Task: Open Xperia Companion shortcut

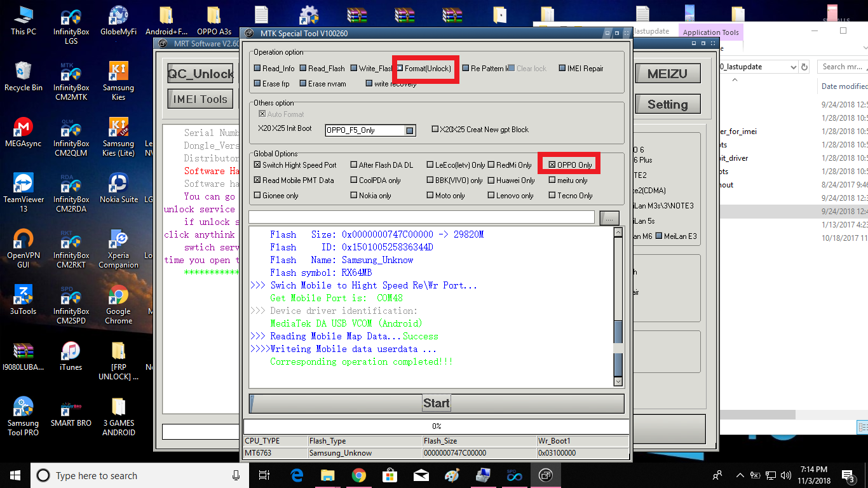Action: pyautogui.click(x=118, y=249)
